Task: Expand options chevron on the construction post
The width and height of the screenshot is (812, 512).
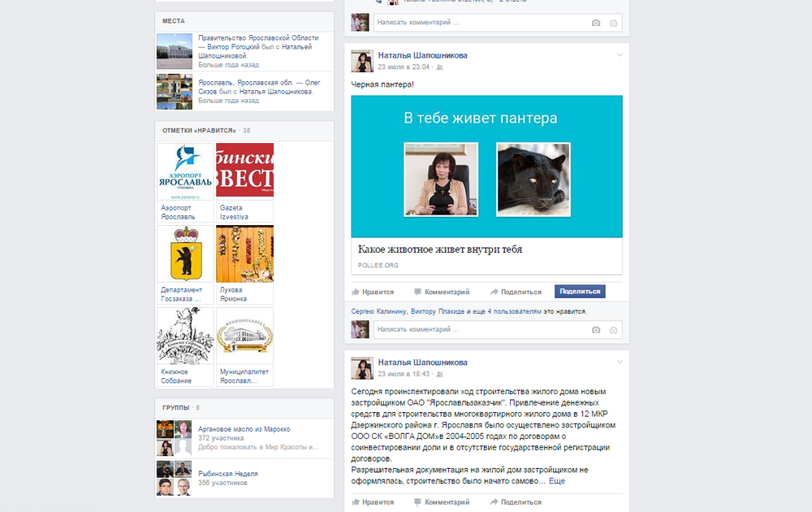Action: coord(620,362)
